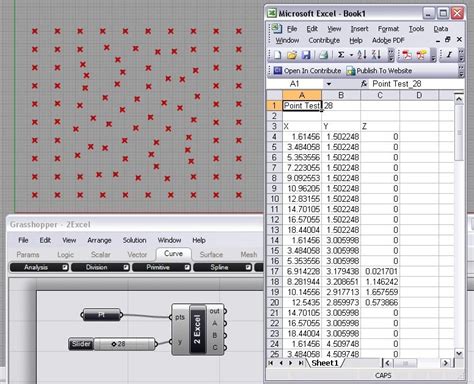Select cell containing 1.657559
This screenshot has height=384, width=474.
point(380,292)
